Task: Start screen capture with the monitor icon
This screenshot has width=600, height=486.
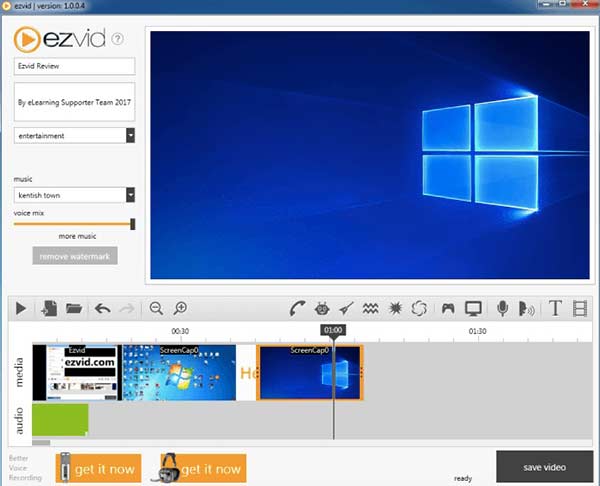Action: pos(474,309)
